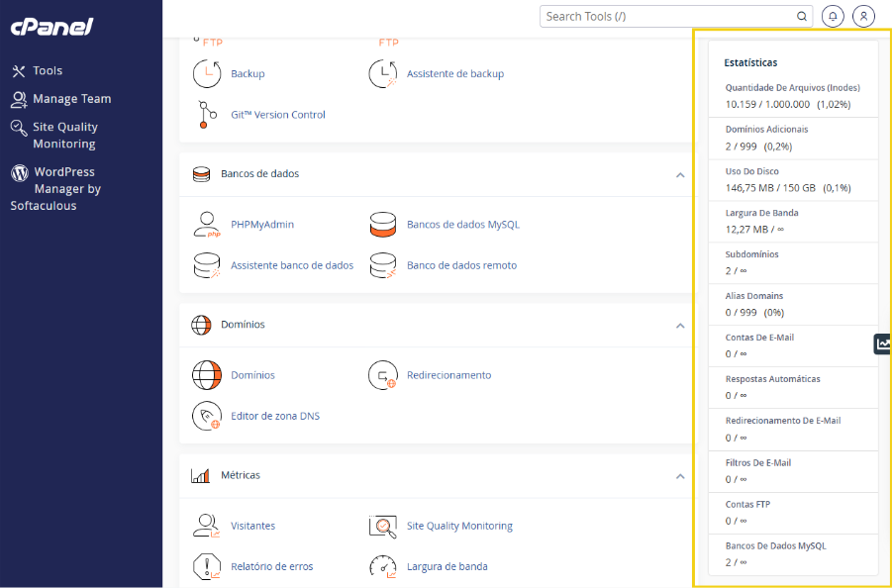Image resolution: width=892 pixels, height=588 pixels.
Task: Collapse the Domínios section
Action: coord(680,325)
